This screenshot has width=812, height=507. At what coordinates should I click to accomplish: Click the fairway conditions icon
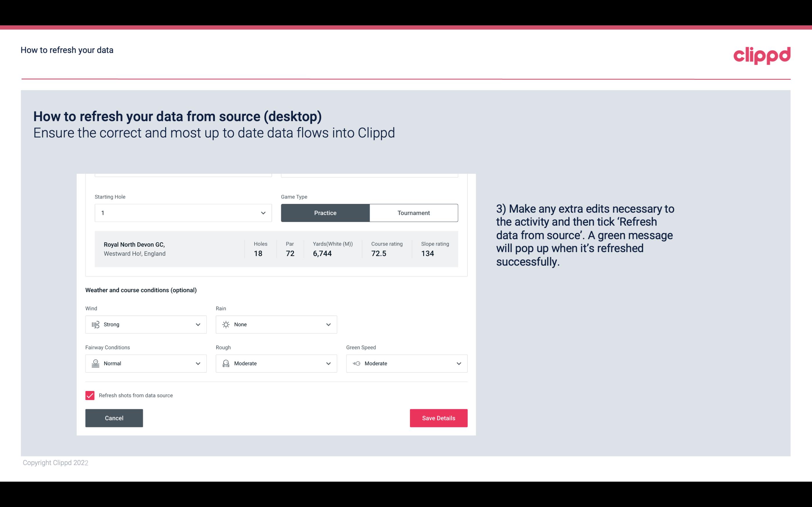coord(95,363)
